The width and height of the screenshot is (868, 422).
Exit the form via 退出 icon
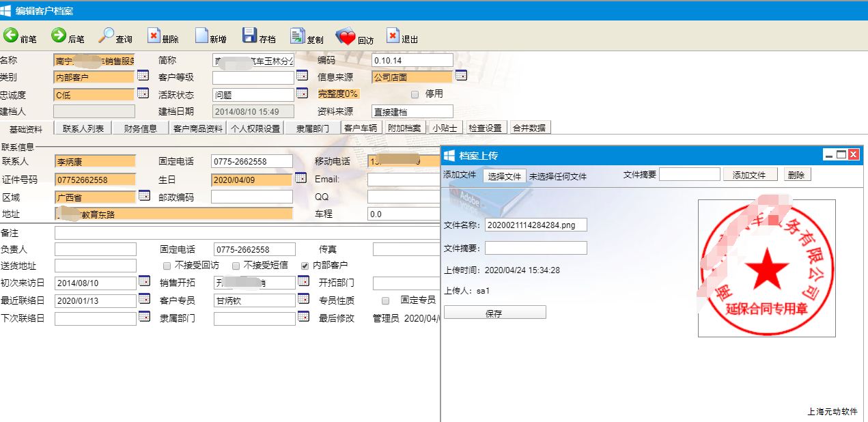pyautogui.click(x=393, y=36)
